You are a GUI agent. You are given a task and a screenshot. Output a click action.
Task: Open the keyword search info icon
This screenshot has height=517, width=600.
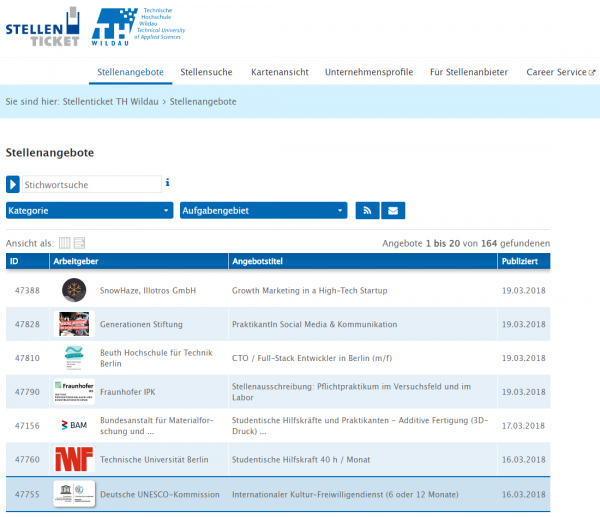[167, 183]
